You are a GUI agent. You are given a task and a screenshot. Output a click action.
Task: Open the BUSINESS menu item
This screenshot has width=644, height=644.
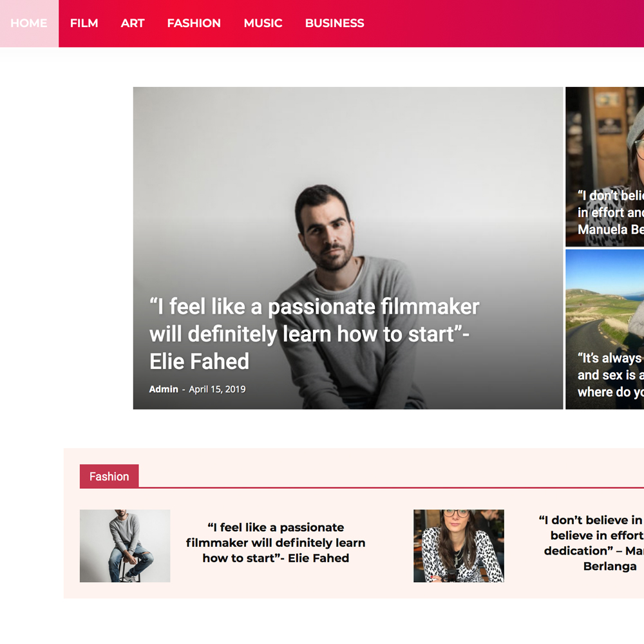pyautogui.click(x=334, y=23)
